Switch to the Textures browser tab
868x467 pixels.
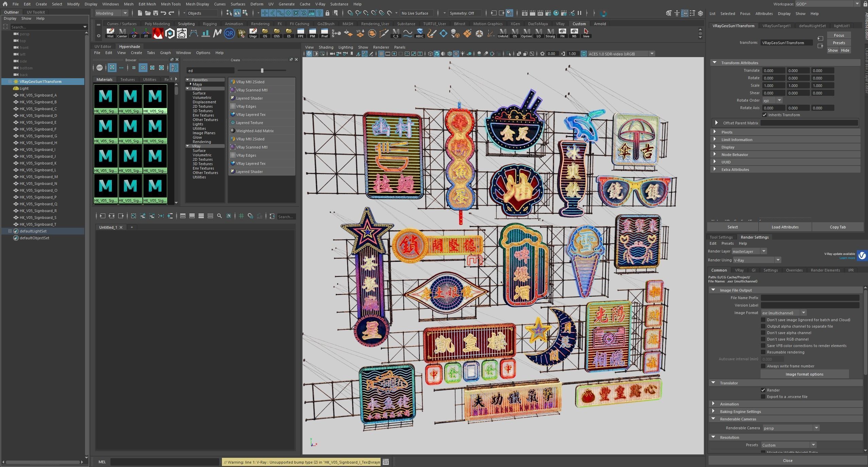(127, 80)
